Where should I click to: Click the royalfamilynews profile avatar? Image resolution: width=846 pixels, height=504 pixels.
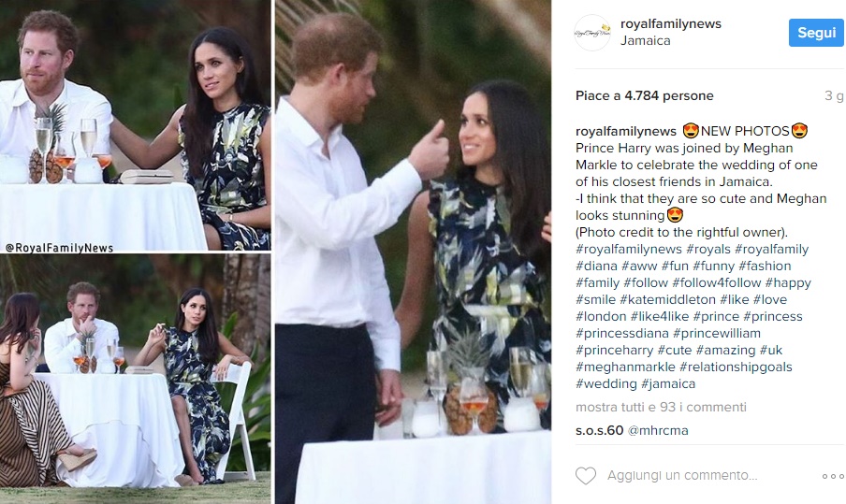pyautogui.click(x=592, y=33)
